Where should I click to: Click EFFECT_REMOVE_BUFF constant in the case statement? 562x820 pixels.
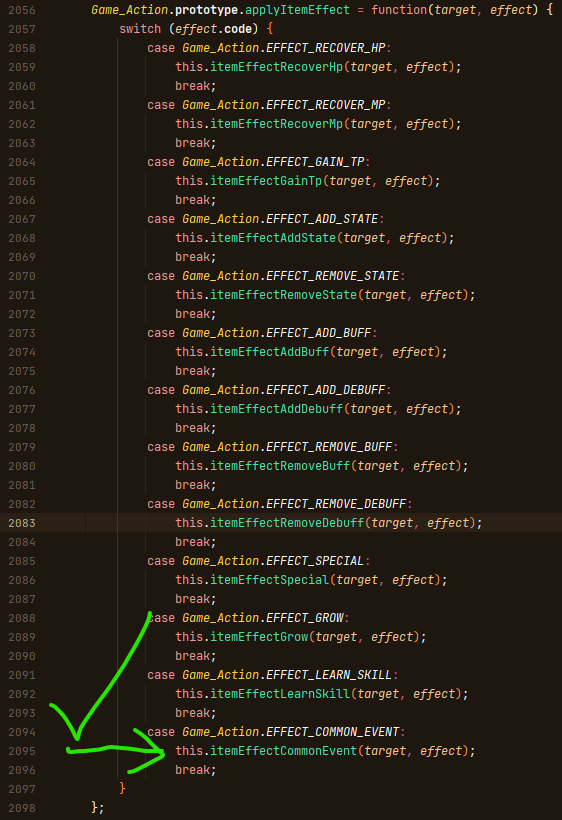(x=329, y=447)
